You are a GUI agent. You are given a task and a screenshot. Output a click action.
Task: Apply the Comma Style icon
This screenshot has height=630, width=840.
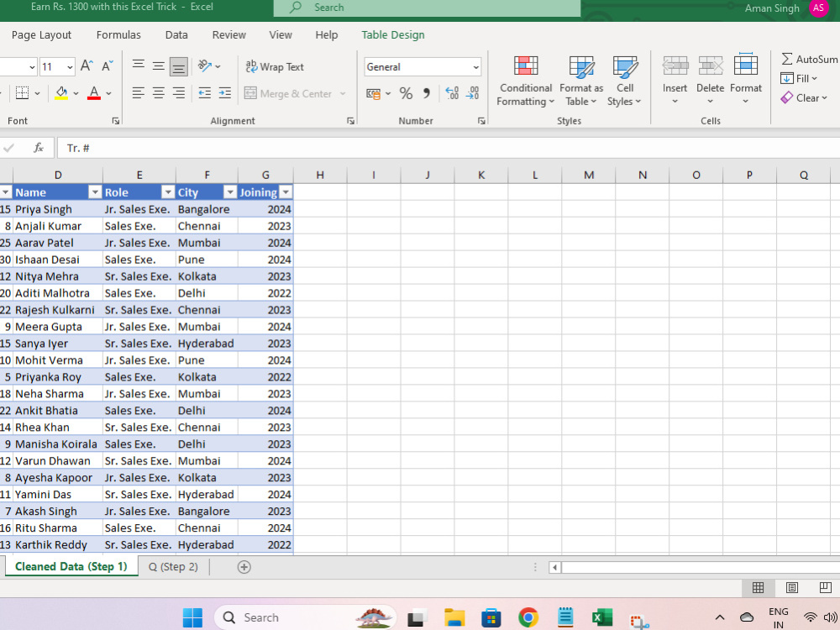click(x=427, y=93)
